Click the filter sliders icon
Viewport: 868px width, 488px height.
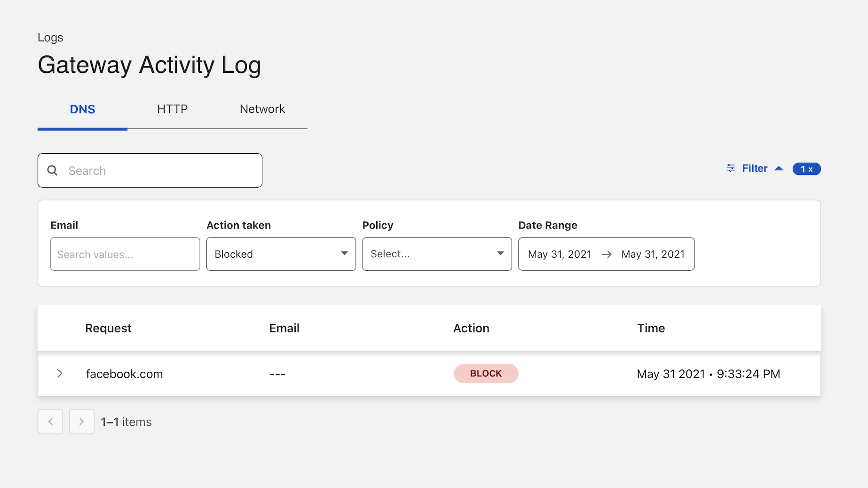[730, 168]
